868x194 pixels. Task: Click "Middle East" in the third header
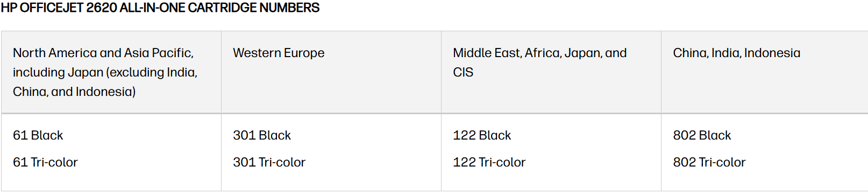coord(486,53)
